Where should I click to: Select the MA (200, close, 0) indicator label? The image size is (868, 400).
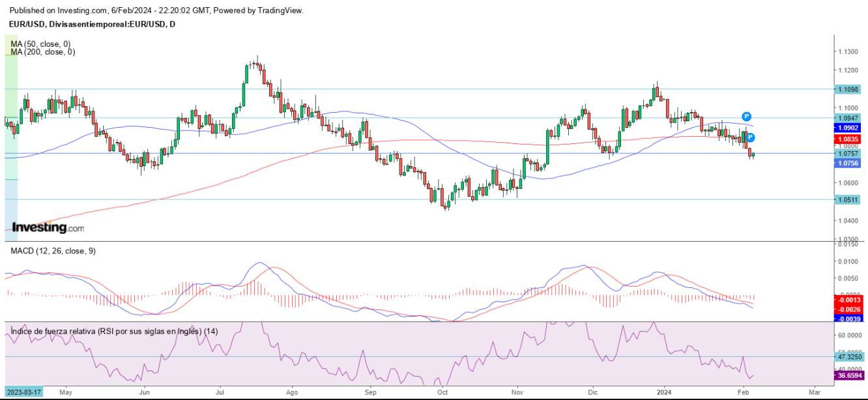click(x=42, y=51)
